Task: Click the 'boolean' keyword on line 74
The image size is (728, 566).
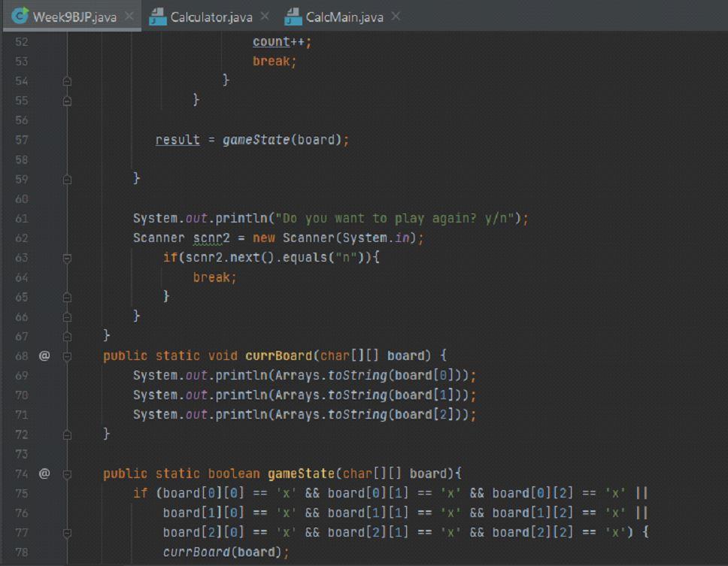Action: (x=234, y=474)
